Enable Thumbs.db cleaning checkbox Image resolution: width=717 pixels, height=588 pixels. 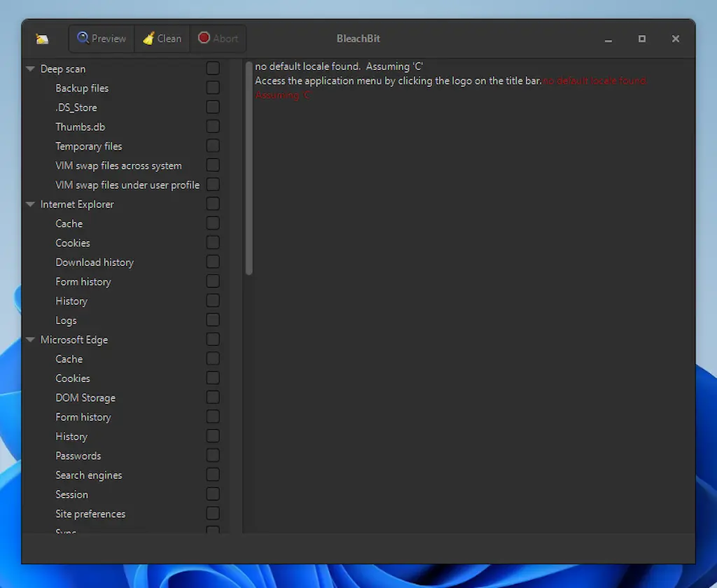click(x=213, y=126)
